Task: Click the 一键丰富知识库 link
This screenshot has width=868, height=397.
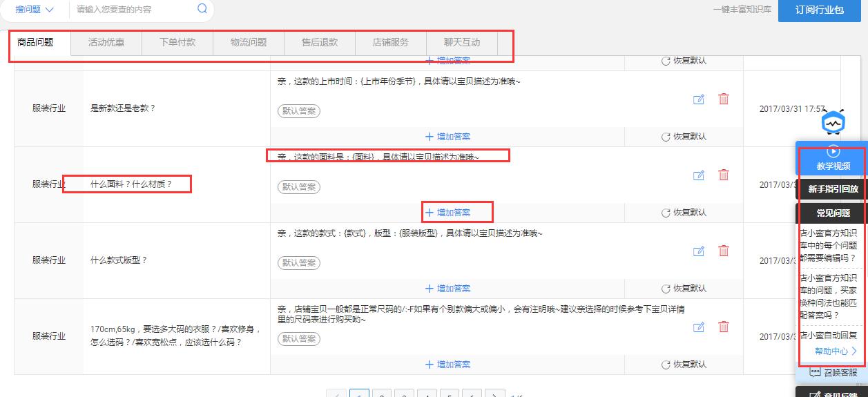Action: [742, 10]
